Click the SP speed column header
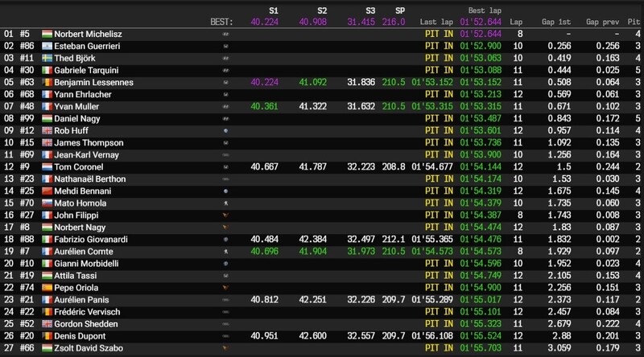Screen dimensions: 644x357 click(399, 10)
